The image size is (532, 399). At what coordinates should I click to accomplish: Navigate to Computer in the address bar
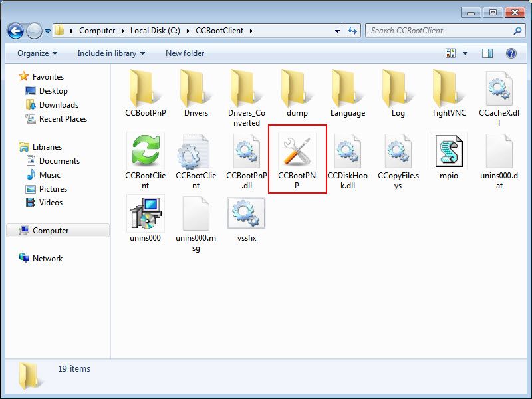[97, 31]
